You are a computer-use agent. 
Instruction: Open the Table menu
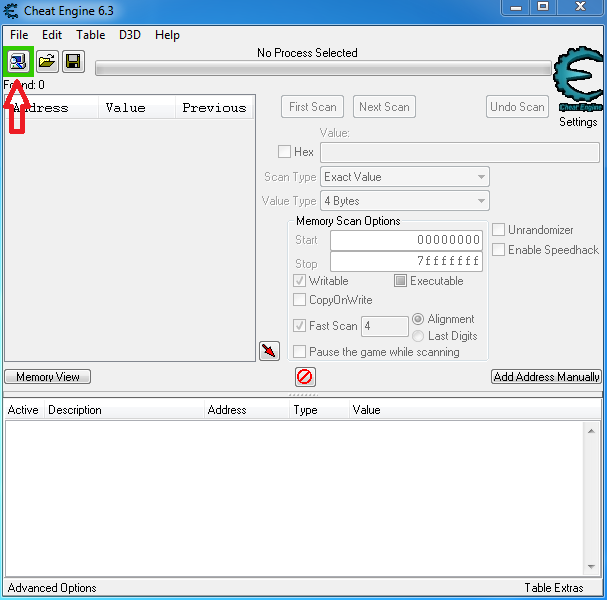click(91, 35)
